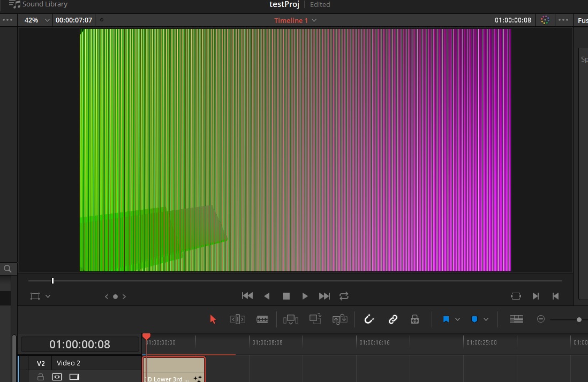Open the viewer overlay mode dropdown

click(48, 296)
